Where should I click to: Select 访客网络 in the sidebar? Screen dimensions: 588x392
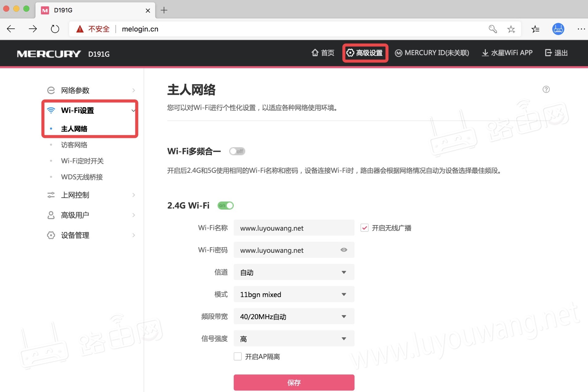point(74,145)
